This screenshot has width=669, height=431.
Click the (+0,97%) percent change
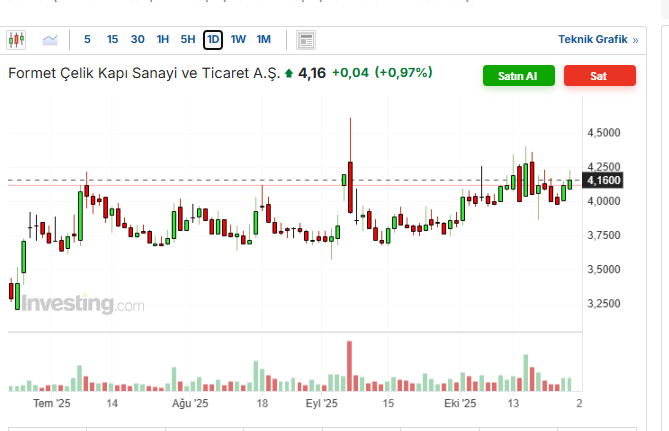tap(404, 73)
